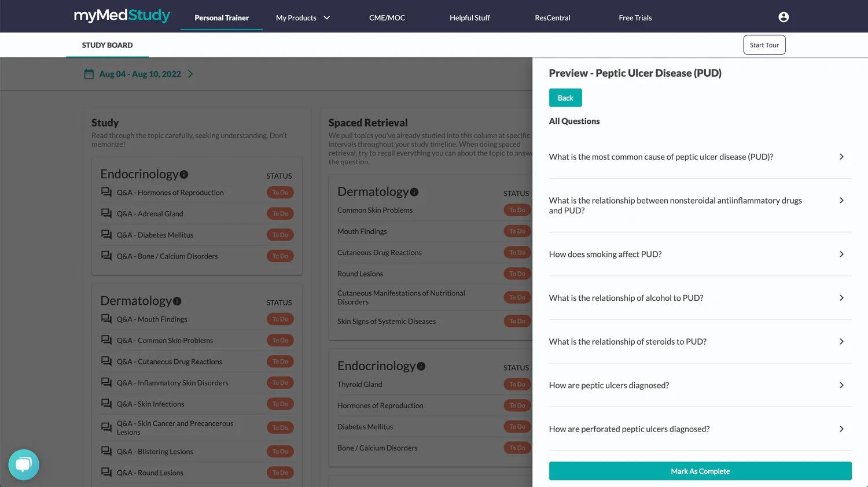The height and width of the screenshot is (487, 868).
Task: Click Q&A icon for Mouth Findings
Action: 106,319
